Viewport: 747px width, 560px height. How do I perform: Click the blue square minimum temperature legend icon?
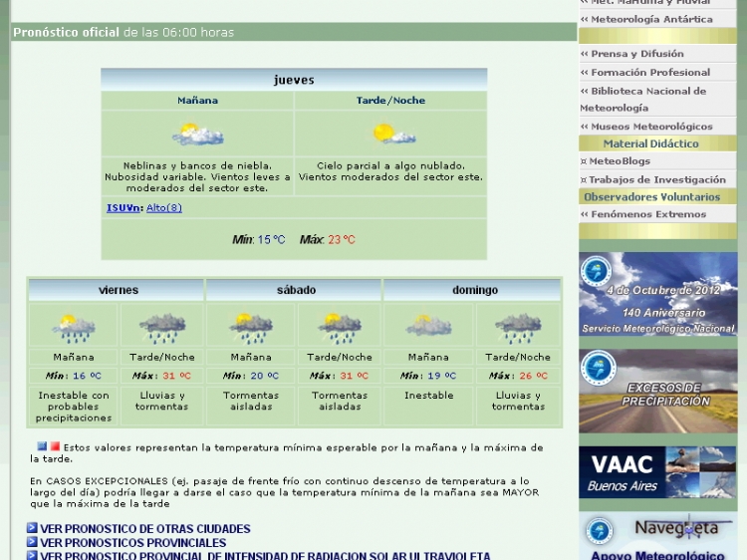click(42, 446)
